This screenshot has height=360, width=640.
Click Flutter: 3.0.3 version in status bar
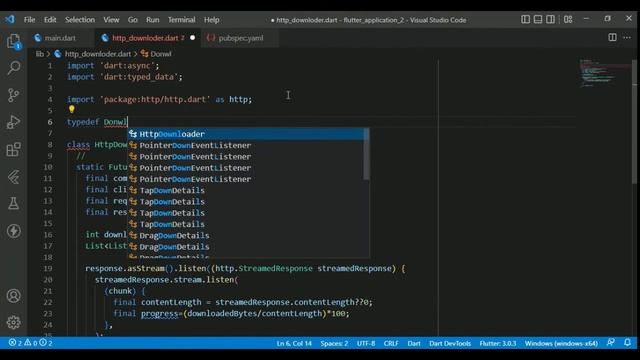tap(498, 343)
